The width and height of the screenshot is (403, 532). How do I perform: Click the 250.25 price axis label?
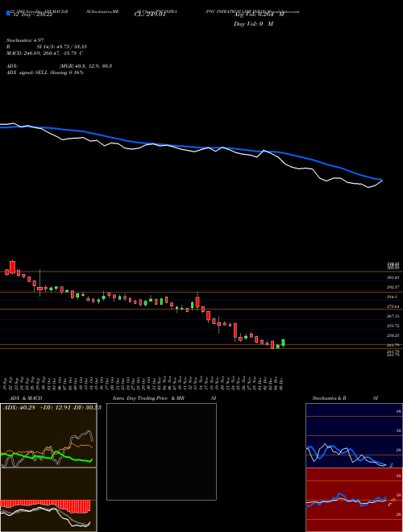click(393, 335)
